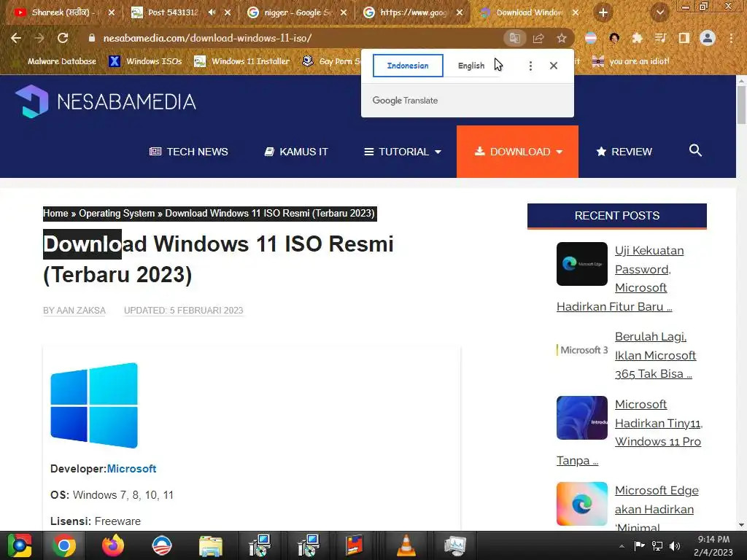The width and height of the screenshot is (747, 560).
Task: Open the network tray icon
Action: (657, 545)
